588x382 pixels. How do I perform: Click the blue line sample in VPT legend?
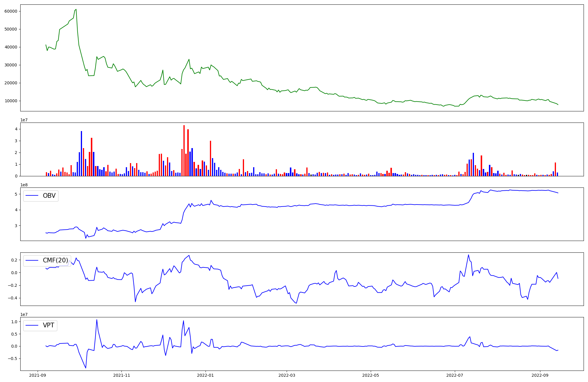coord(32,325)
